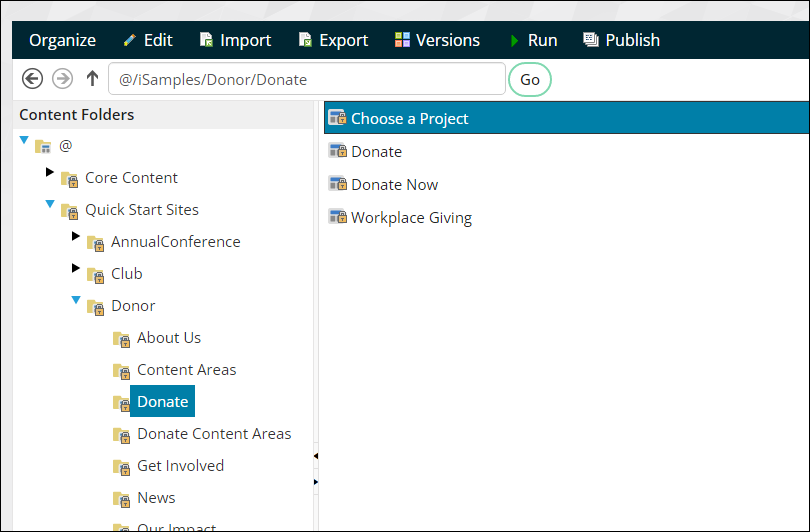Select the Club tree node label
Viewport: 810px width, 532px height.
(x=127, y=273)
